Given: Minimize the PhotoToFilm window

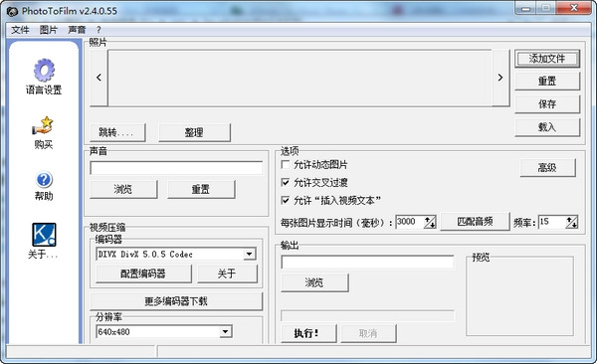Looking at the screenshot, I should pyautogui.click(x=525, y=8).
